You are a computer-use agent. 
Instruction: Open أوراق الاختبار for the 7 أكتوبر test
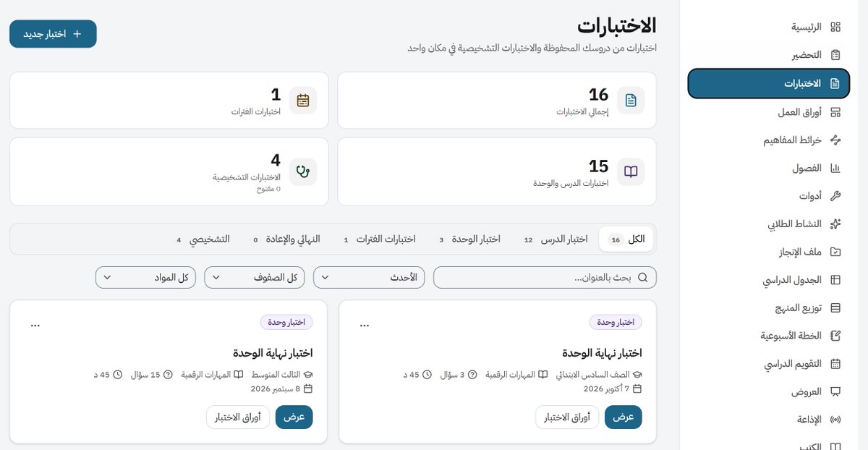coord(567,417)
